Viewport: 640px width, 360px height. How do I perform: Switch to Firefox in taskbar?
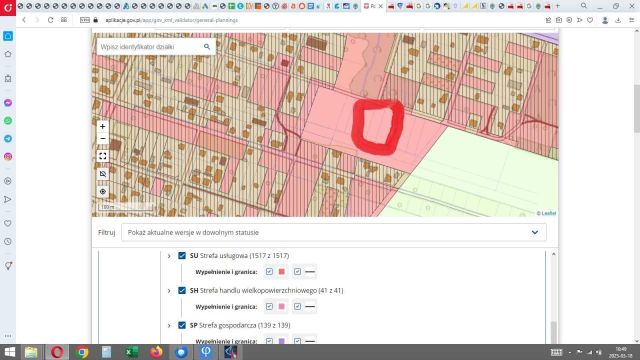(x=156, y=352)
